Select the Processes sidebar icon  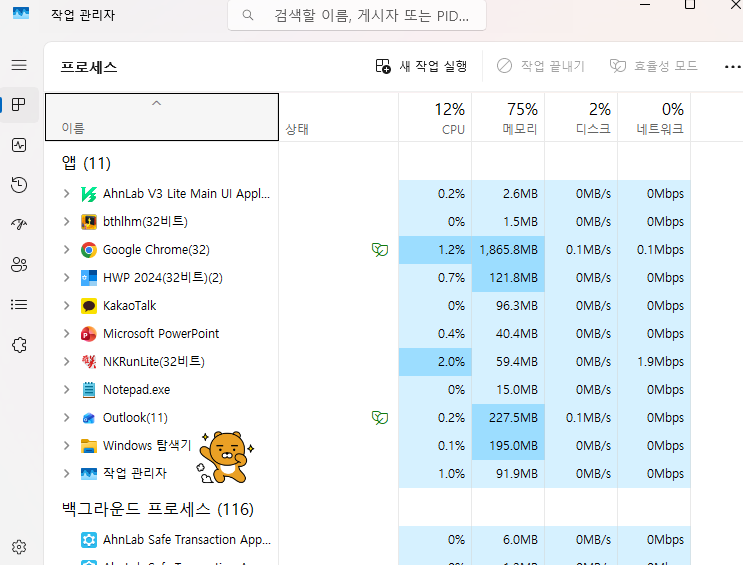[x=19, y=105]
